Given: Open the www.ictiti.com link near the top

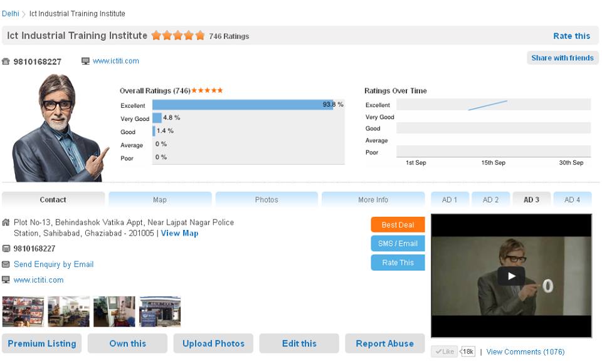Looking at the screenshot, I should (115, 61).
